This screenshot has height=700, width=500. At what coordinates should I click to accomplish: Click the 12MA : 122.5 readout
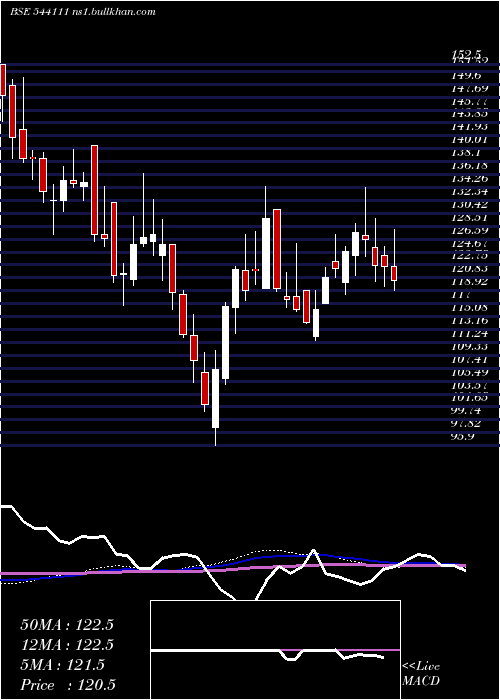click(x=67, y=645)
